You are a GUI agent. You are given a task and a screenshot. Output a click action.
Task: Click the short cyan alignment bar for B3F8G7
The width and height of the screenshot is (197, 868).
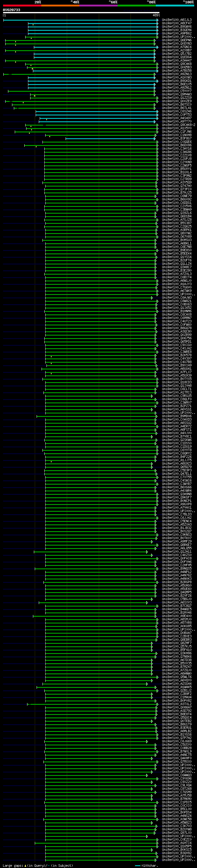[x=111, y=139]
